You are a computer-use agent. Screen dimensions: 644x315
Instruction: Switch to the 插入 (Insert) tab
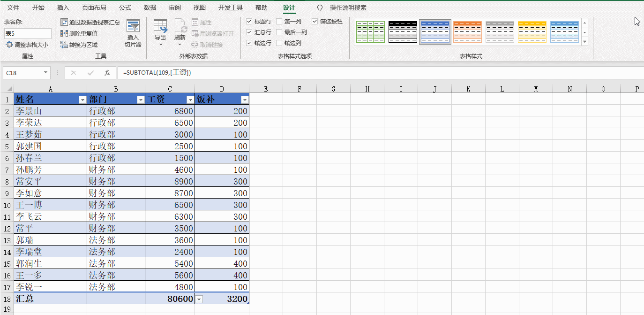click(63, 8)
